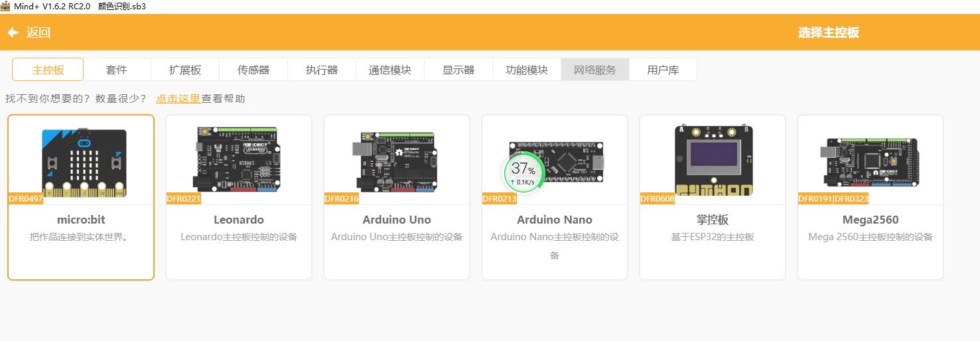The width and height of the screenshot is (980, 341).
Task: Click the DFR0216 product tag
Action: [x=341, y=198]
